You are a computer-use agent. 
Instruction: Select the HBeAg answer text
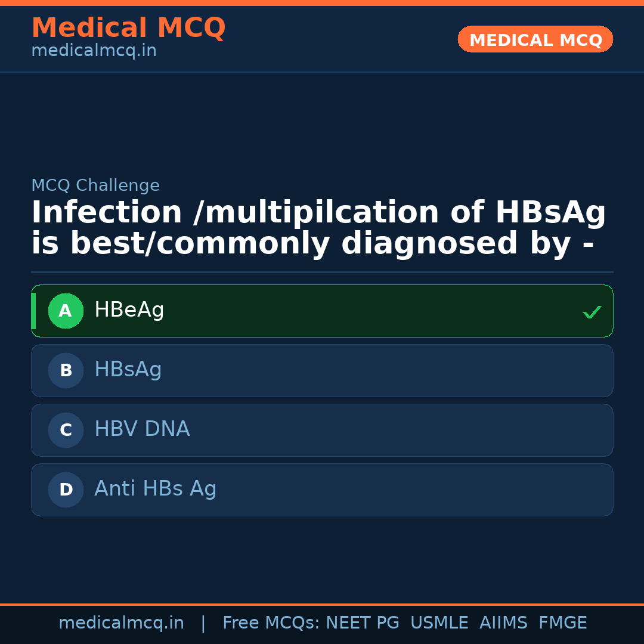(129, 310)
